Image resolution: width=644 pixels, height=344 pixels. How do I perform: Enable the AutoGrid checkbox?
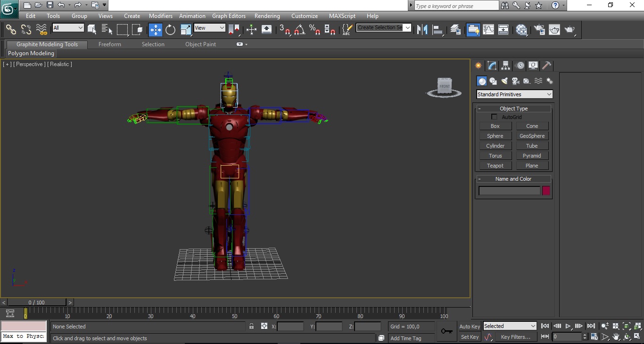[494, 117]
